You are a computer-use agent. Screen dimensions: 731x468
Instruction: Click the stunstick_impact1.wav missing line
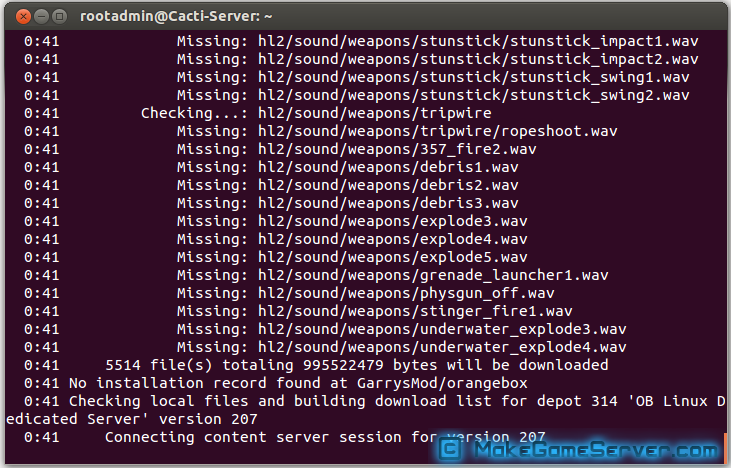point(361,41)
